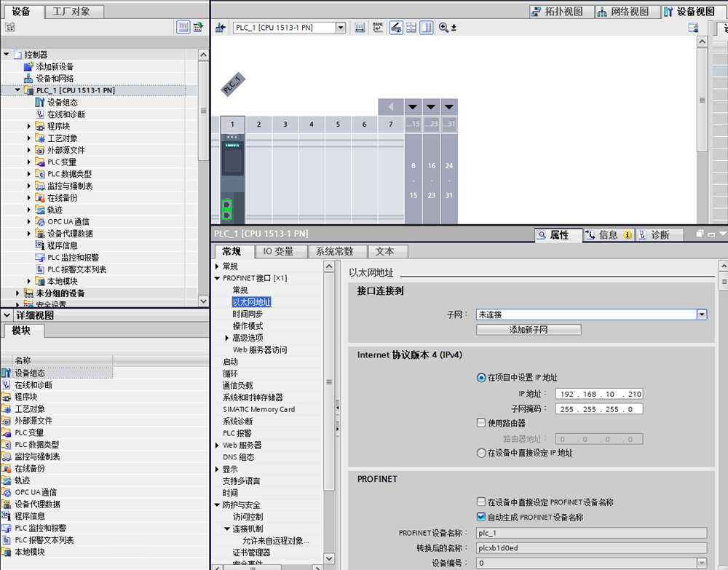The image size is (728, 570).
Task: Open the IO 变量 tab
Action: click(x=278, y=251)
